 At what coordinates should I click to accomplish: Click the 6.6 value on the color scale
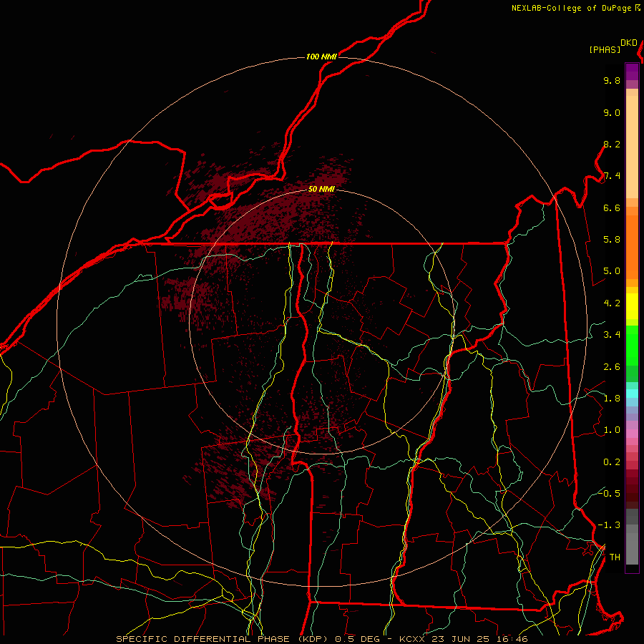point(612,208)
